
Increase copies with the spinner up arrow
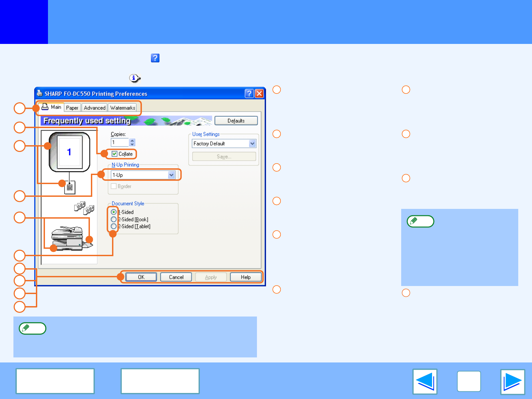click(132, 140)
